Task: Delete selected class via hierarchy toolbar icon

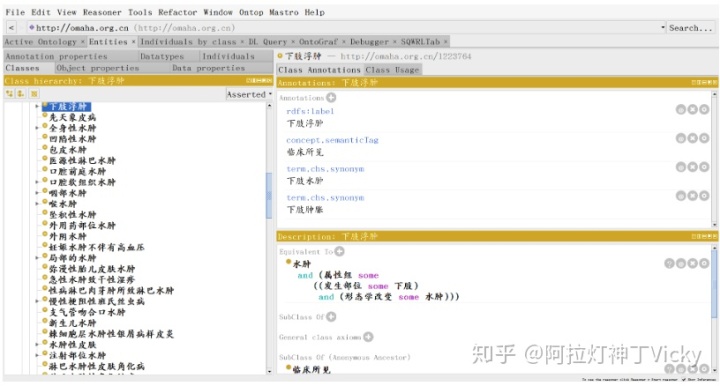Action: pos(34,94)
